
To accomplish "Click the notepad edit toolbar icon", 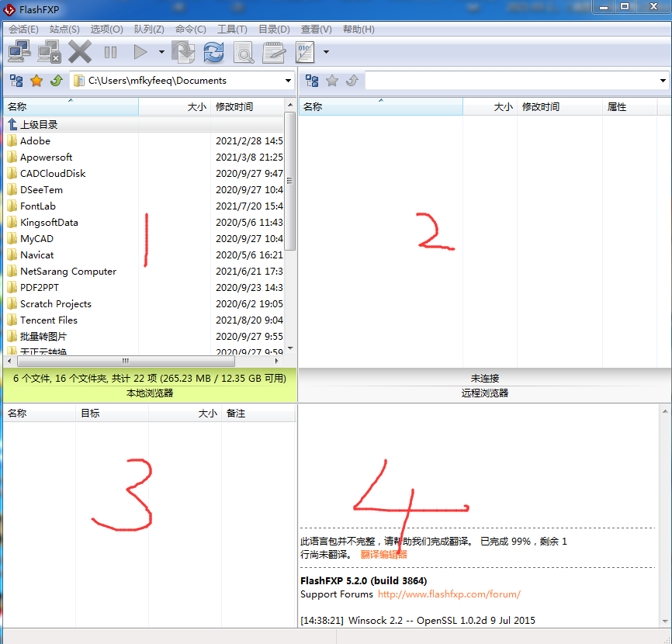I will [274, 52].
